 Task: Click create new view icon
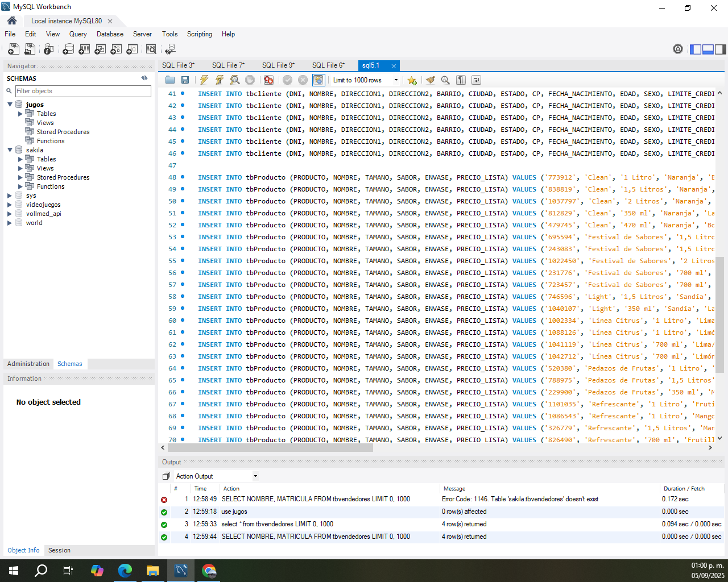click(100, 49)
